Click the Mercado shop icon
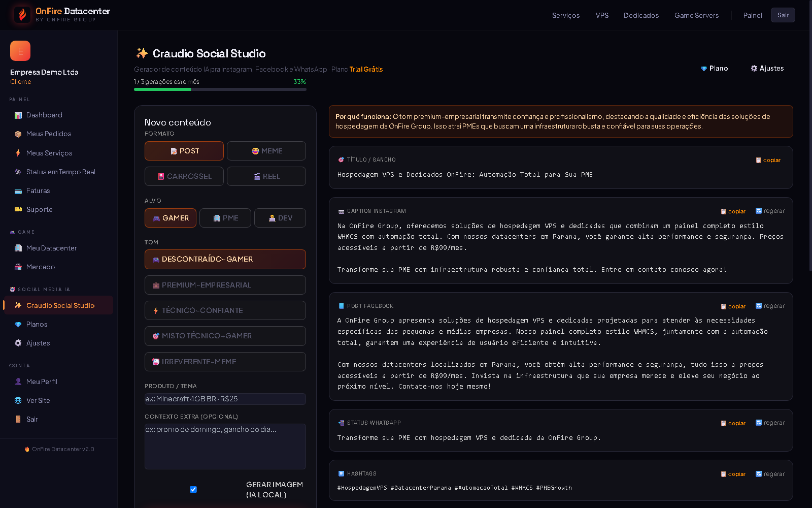This screenshot has width=812, height=508. (x=18, y=267)
